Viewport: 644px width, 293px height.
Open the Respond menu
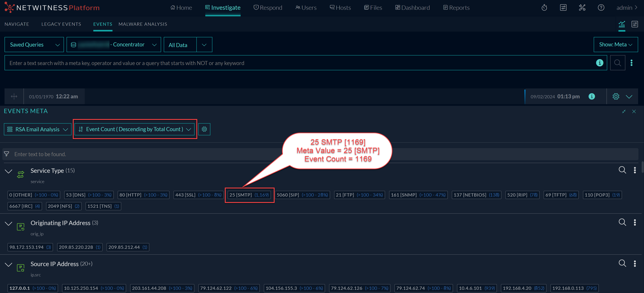click(x=268, y=8)
